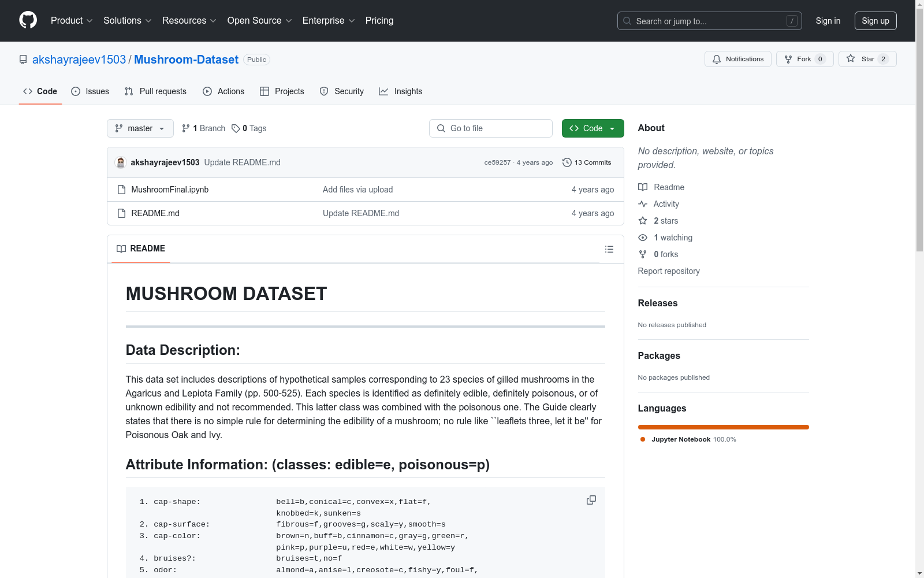Screen dimensions: 924x578
Task: Click the copy code block icon
Action: (591, 500)
